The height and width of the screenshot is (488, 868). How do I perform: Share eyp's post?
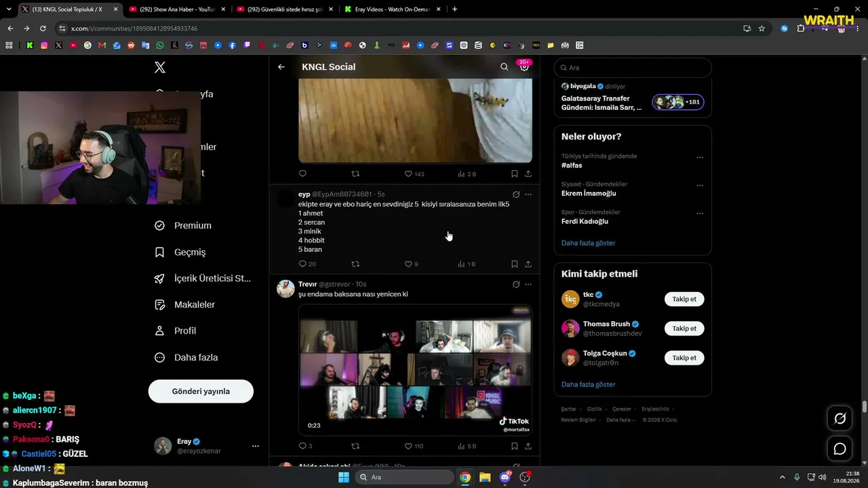(x=528, y=264)
